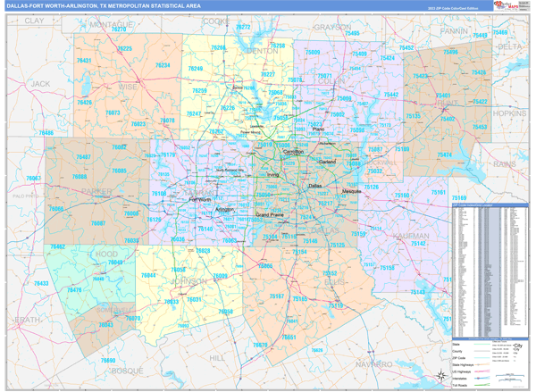
Task: Click the 'US Highways' legend label
Action: 462,371
